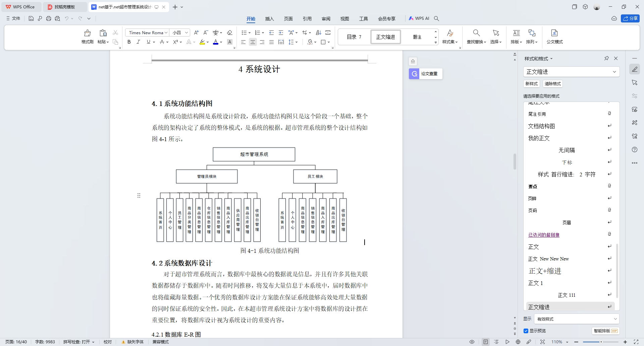Click the Clear formatting eraser icon
Screen dimensions: 644x346
[230, 33]
